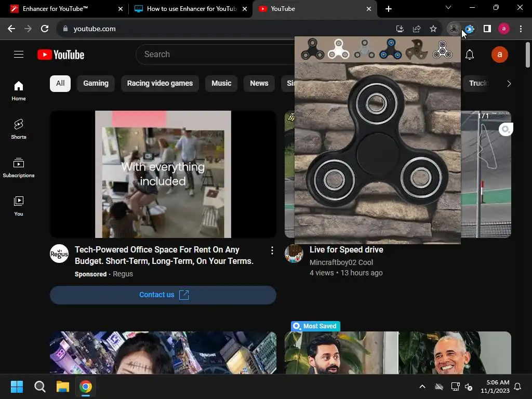Viewport: 532px width, 399px height.
Task: Click the Sponsored label under the ad
Action: pos(90,274)
